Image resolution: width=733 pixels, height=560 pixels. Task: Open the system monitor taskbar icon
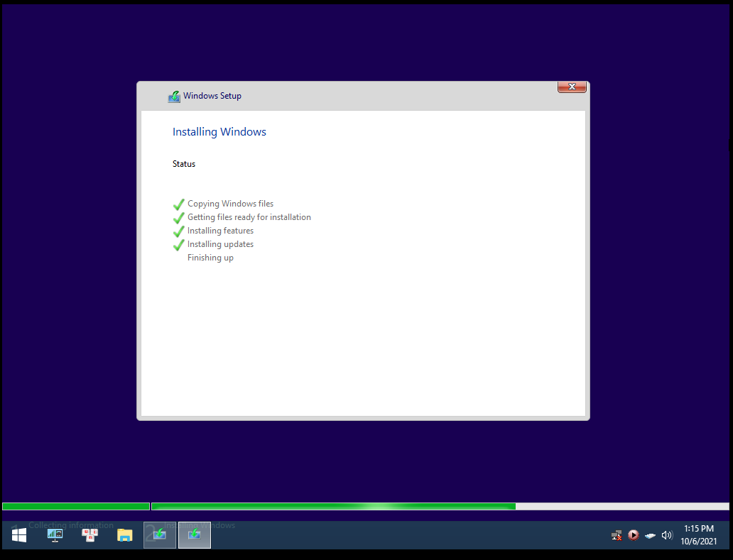click(55, 534)
